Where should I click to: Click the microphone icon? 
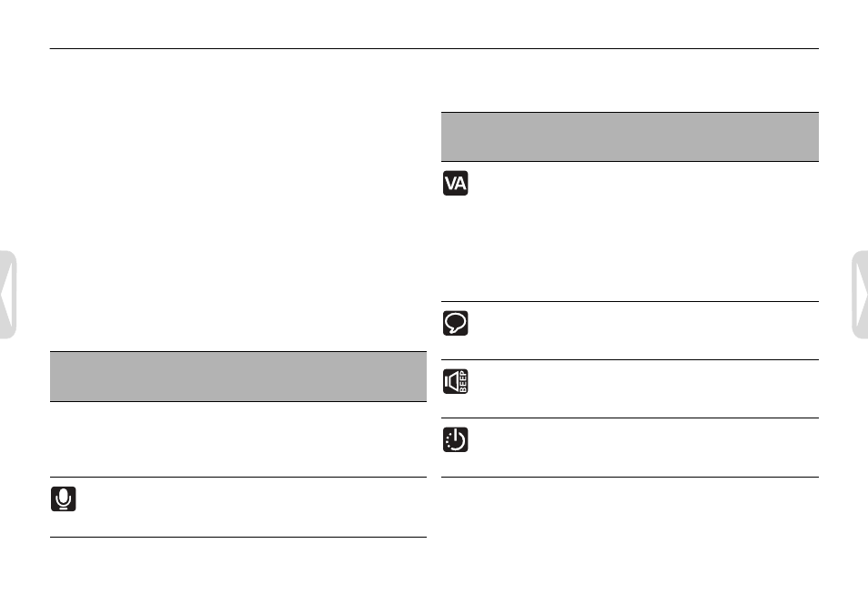[63, 498]
